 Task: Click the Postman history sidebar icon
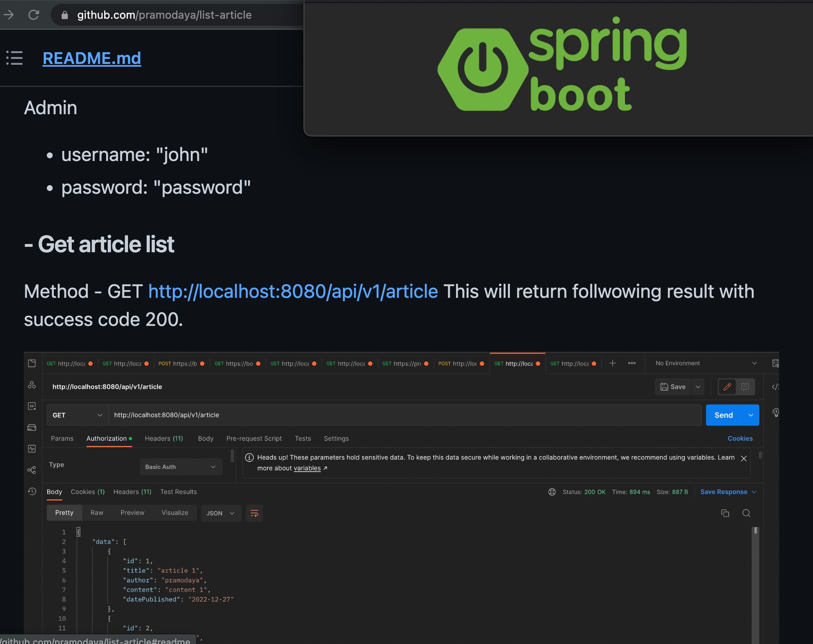32,491
